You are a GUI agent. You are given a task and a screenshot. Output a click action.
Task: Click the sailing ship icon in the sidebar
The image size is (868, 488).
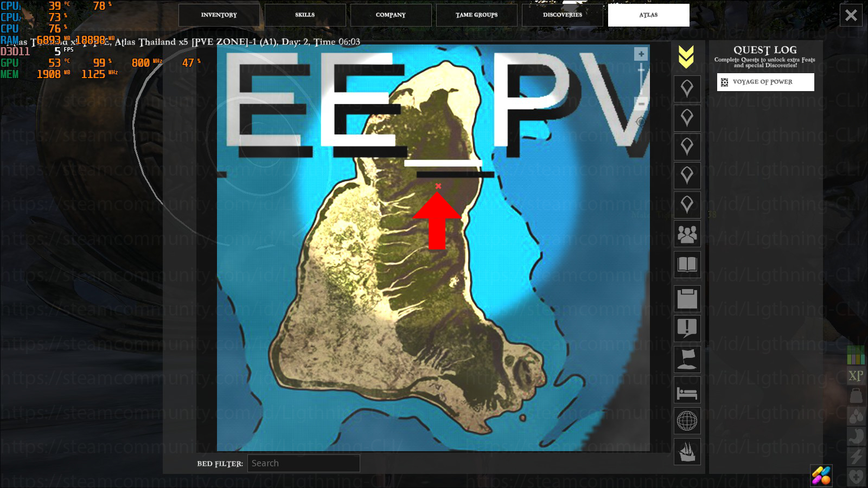click(687, 452)
